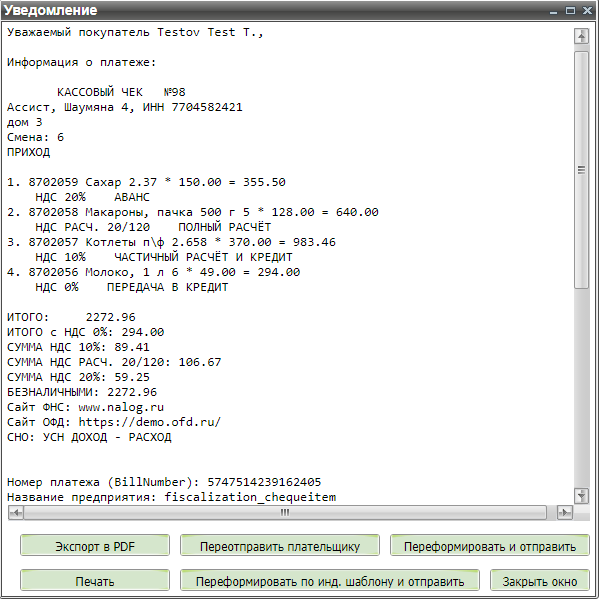This screenshot has height=601, width=599.
Task: Click the www.nalog.ru site address
Action: [x=121, y=407]
